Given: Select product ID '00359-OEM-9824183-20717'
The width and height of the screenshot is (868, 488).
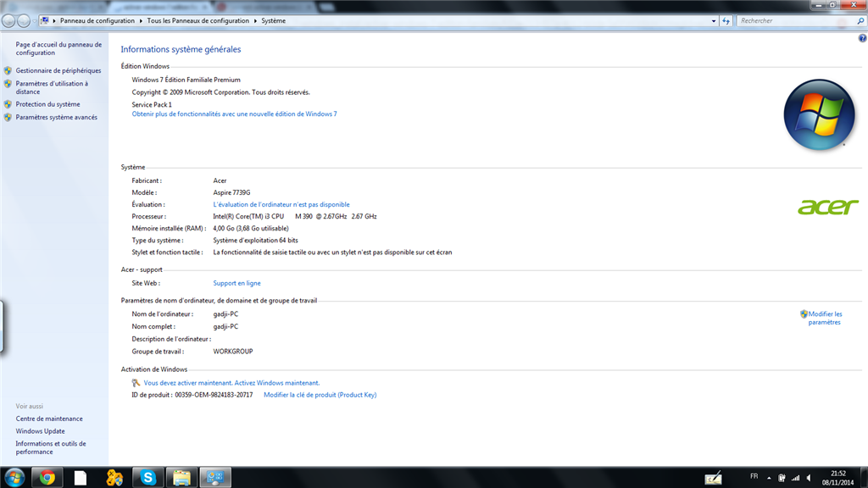Looking at the screenshot, I should [x=214, y=395].
